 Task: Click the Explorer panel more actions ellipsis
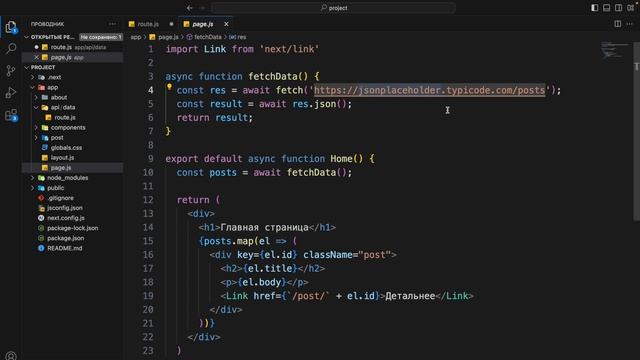point(112,24)
